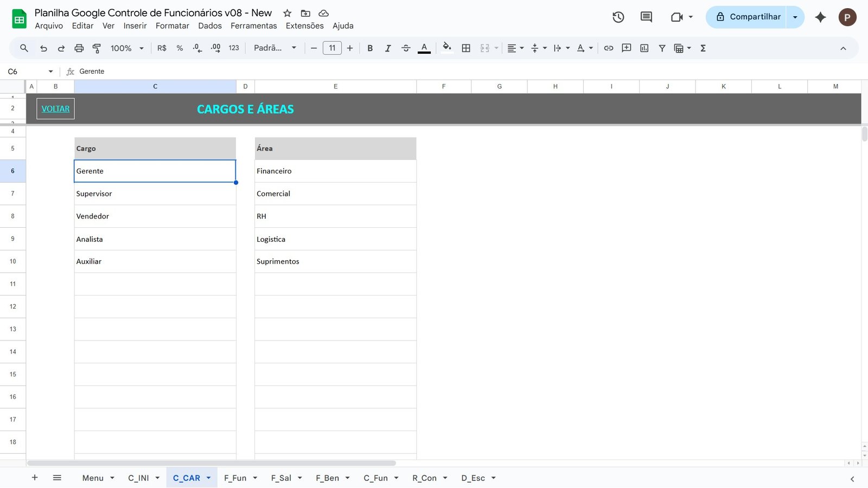Click the Borders icon
The height and width of the screenshot is (488, 868).
[x=465, y=48]
